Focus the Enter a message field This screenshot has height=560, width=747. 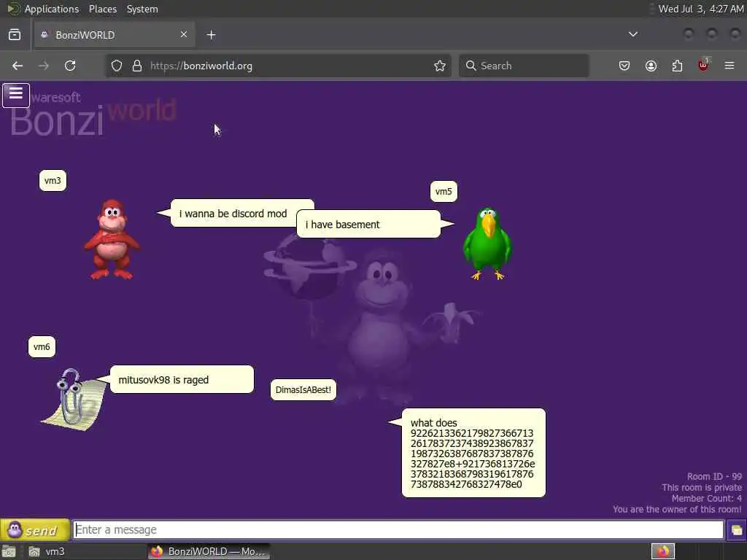click(x=398, y=529)
